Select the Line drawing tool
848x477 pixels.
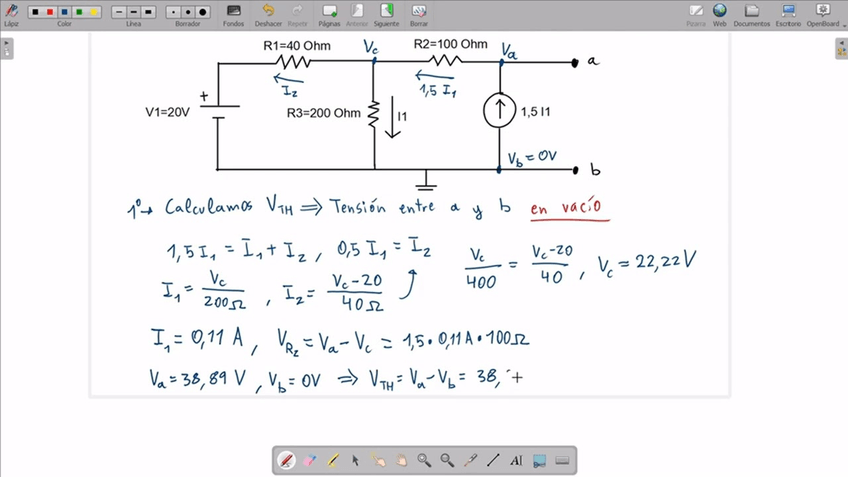tap(493, 460)
